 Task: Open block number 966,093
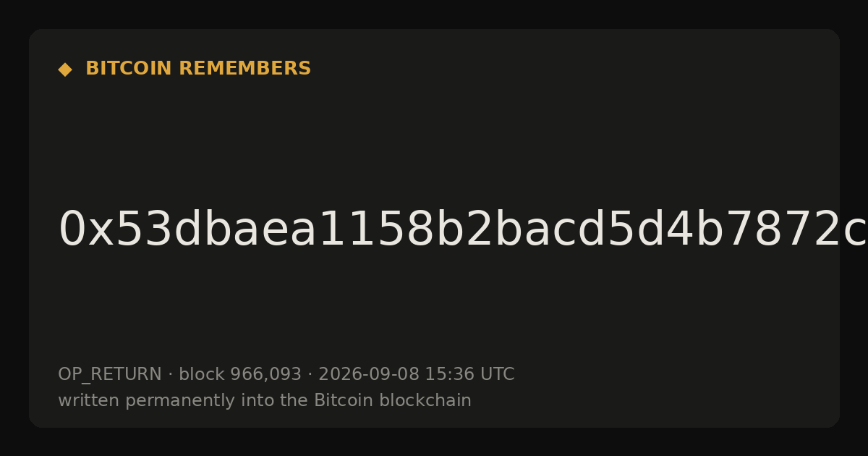tap(265, 375)
